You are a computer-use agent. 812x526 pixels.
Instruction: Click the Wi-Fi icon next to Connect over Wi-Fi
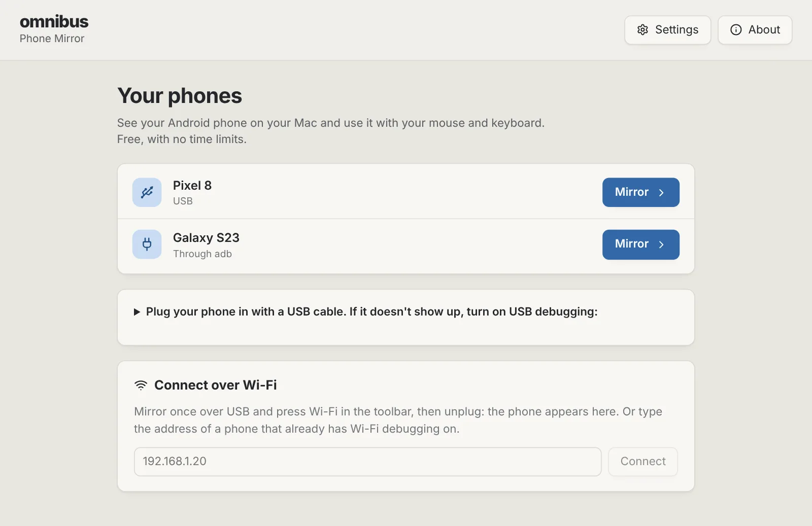pos(141,385)
